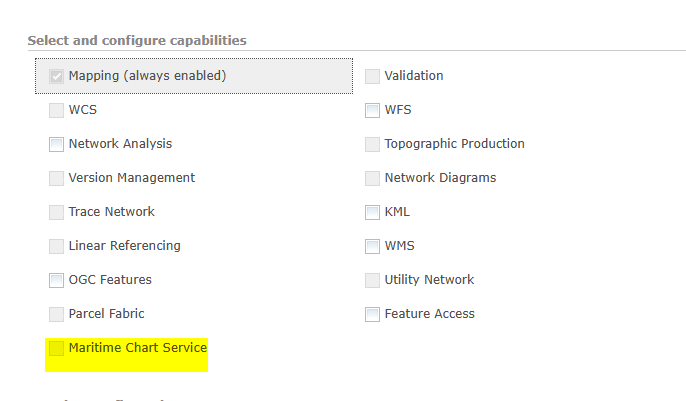The image size is (686, 401).
Task: Click the Select and configure capabilities heading
Action: 137,40
